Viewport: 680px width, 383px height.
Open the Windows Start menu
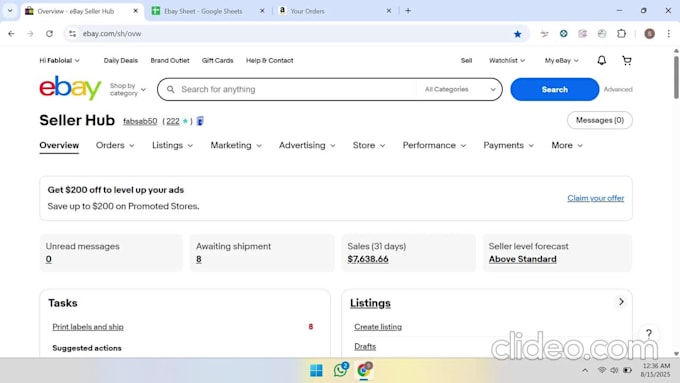coord(316,370)
